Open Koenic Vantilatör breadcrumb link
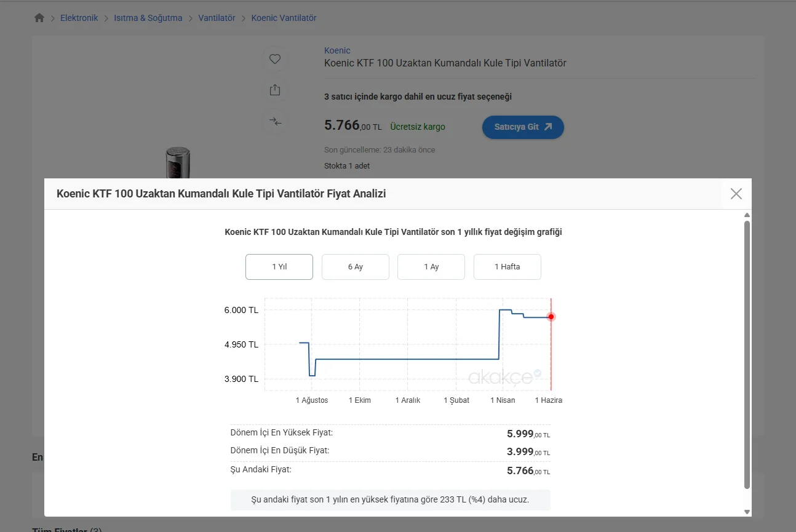 click(x=284, y=18)
